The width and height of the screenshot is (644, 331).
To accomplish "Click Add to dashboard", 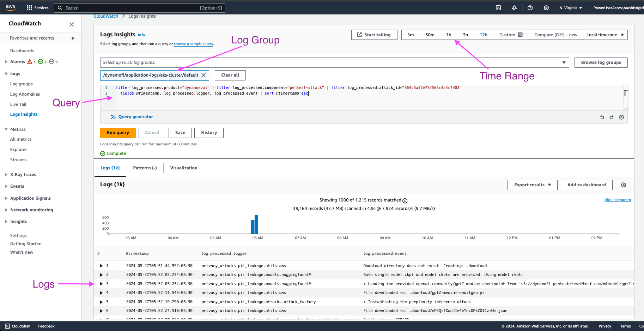I will tap(587, 185).
